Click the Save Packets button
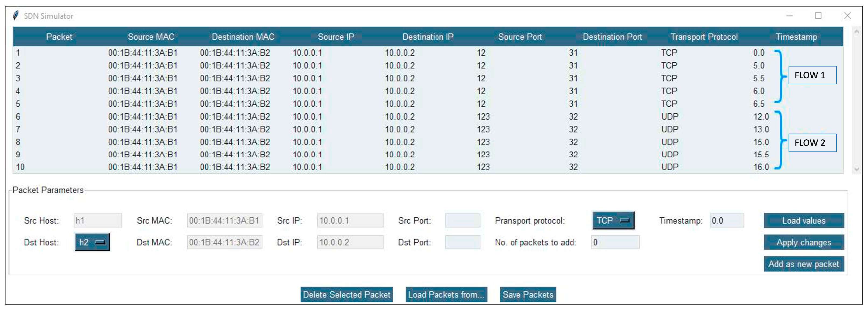Viewport: 868px width, 311px height. click(528, 295)
